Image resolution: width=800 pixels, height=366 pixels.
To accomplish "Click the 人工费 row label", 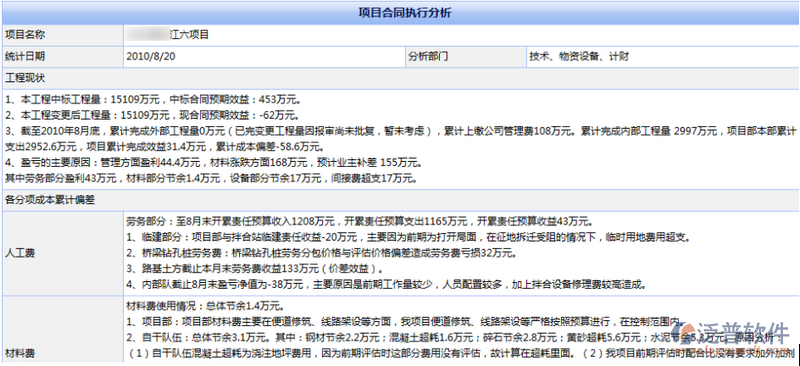I will 62,252.
